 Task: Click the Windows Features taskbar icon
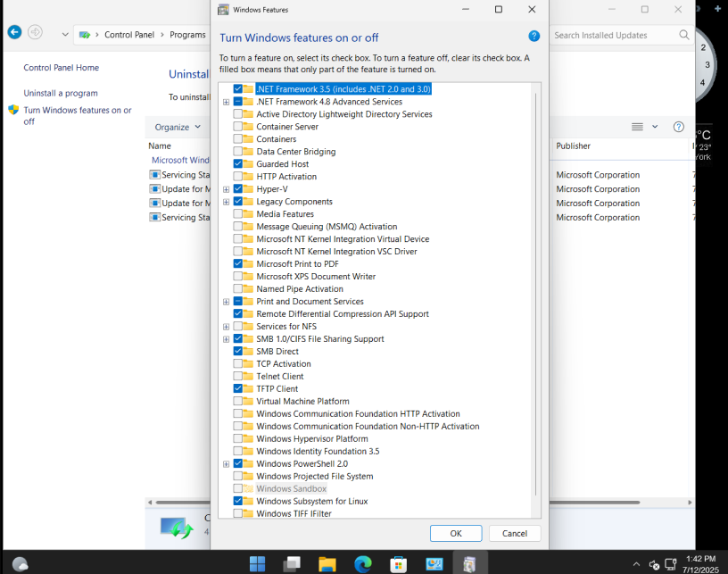coord(469,564)
